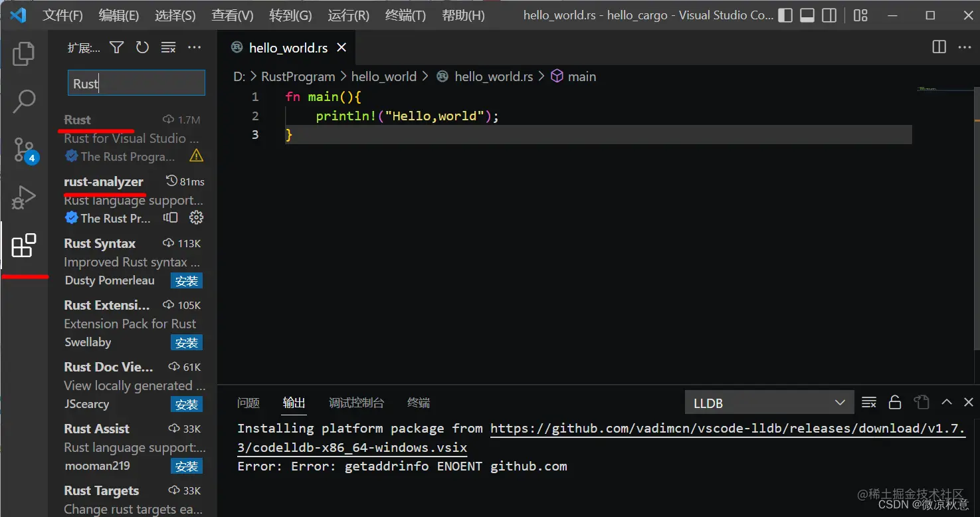Open extensions panel more actions menu
The height and width of the screenshot is (517, 980).
(194, 47)
